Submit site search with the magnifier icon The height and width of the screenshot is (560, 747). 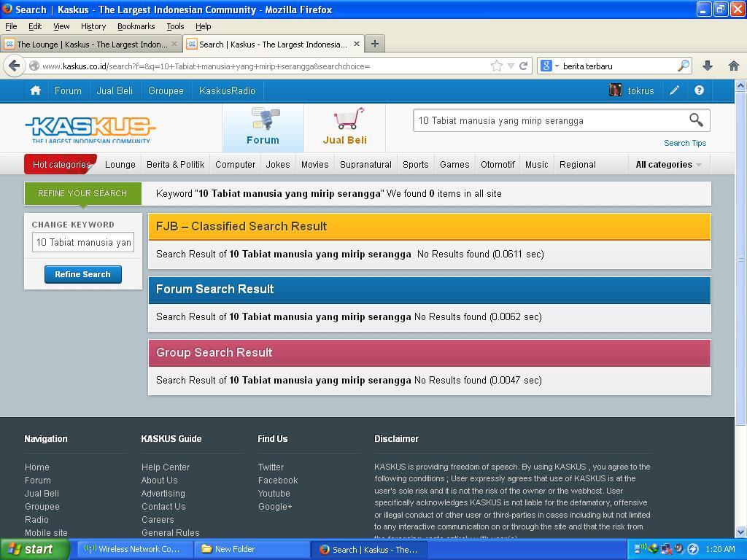coord(696,120)
